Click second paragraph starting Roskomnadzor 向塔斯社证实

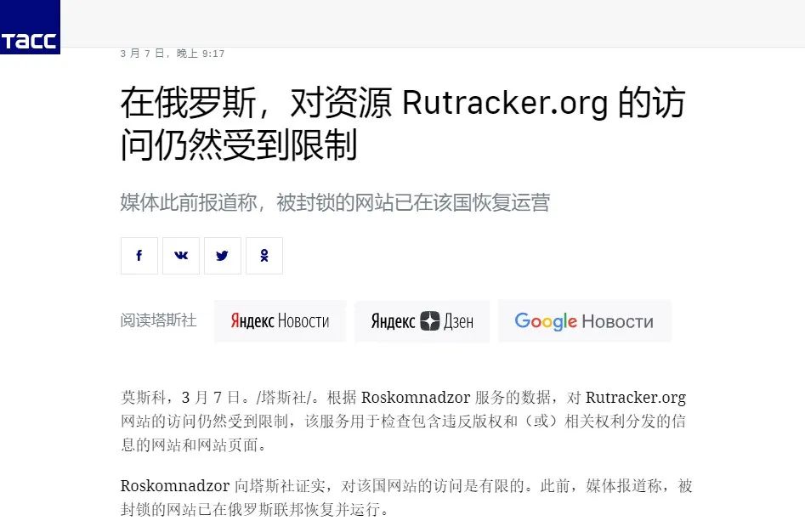tap(406, 497)
